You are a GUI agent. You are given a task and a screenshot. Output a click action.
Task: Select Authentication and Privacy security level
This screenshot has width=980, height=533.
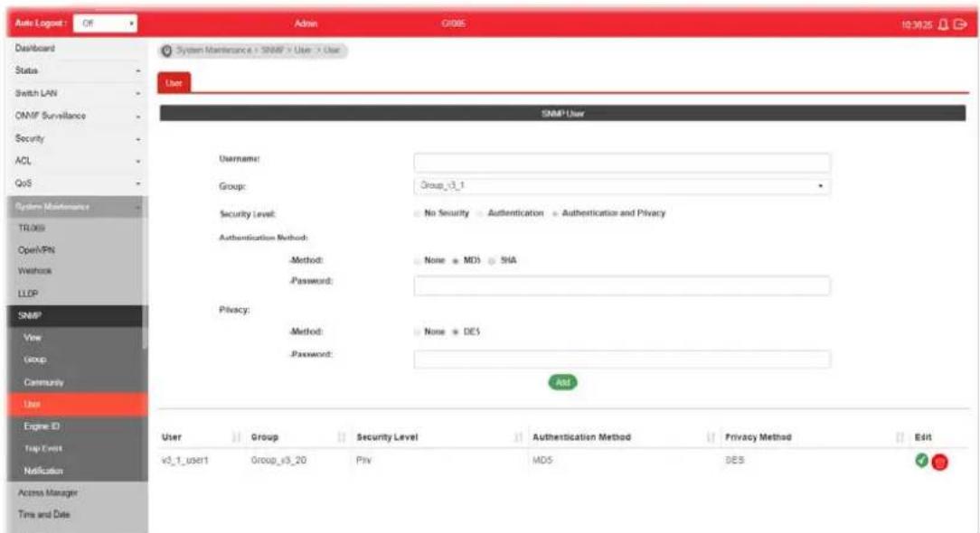click(x=554, y=214)
